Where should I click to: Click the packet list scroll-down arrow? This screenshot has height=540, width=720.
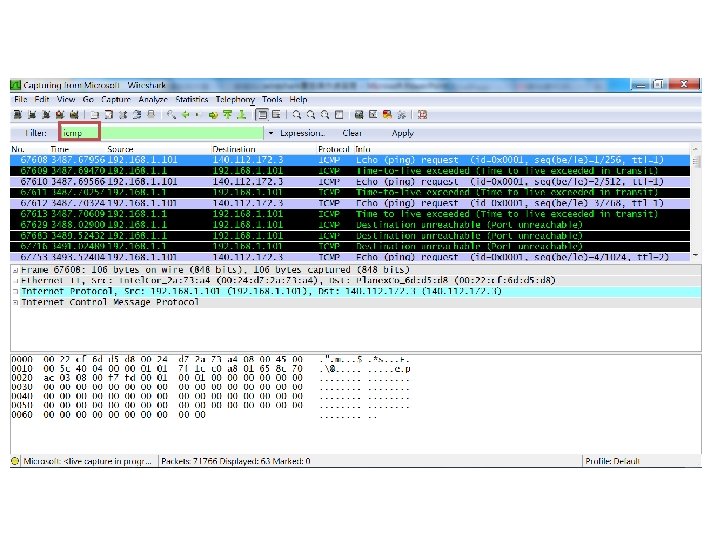696,255
